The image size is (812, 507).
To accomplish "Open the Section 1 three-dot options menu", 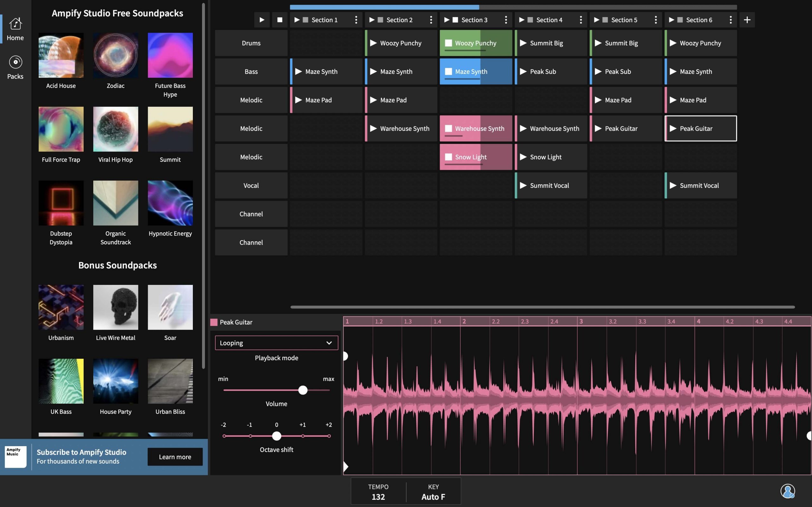I will (356, 20).
